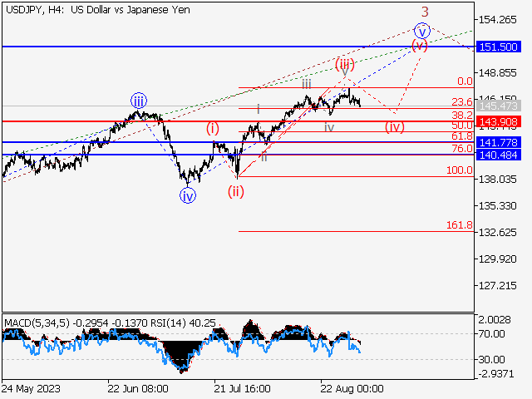Click the 135.330 price axis value
Image resolution: width=532 pixels, height=399 pixels.
(498, 206)
